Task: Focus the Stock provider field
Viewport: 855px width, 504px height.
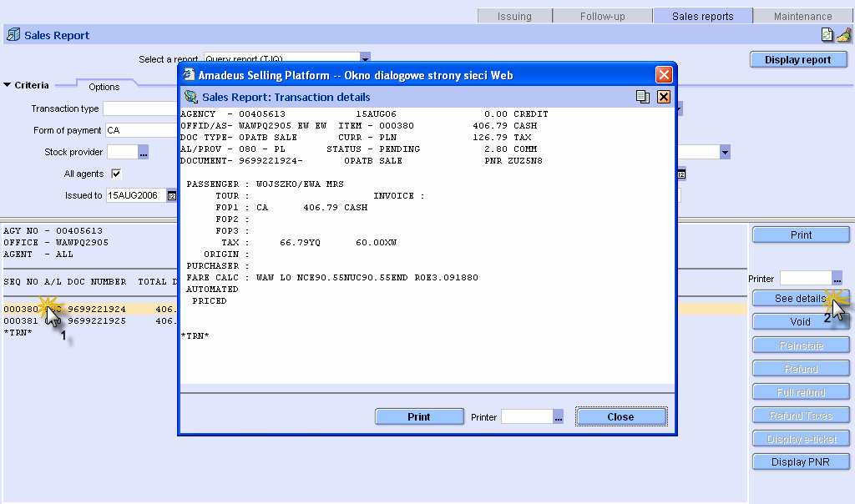Action: 122,152
